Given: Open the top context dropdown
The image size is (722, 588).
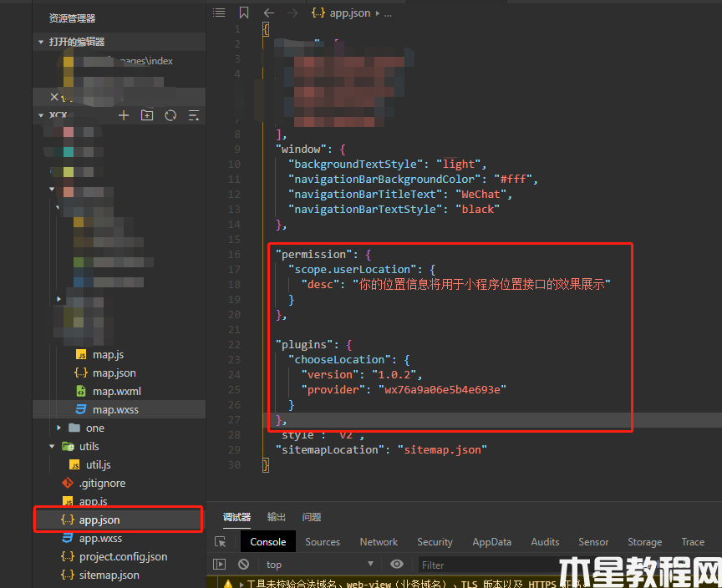Looking at the screenshot, I should pyautogui.click(x=319, y=565).
